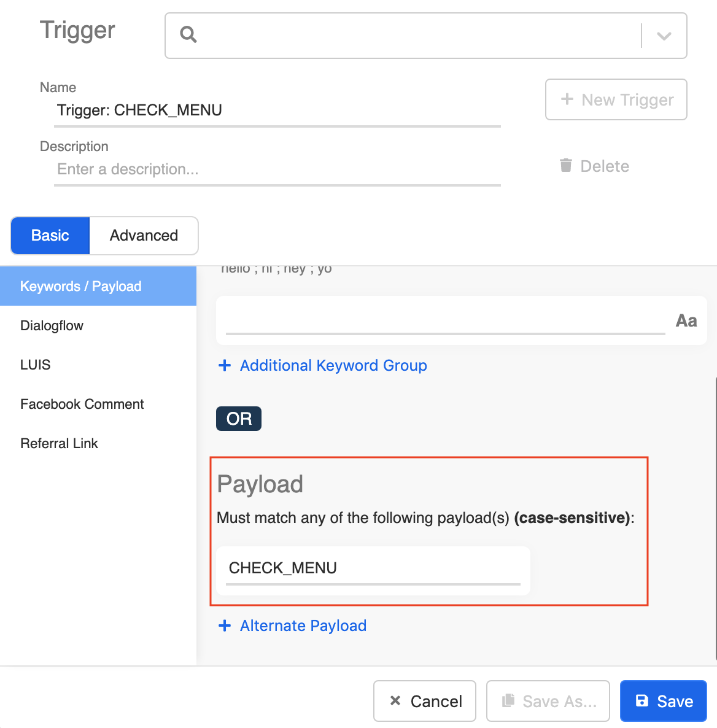
Task: Open the Dialogflow section
Action: (x=52, y=325)
